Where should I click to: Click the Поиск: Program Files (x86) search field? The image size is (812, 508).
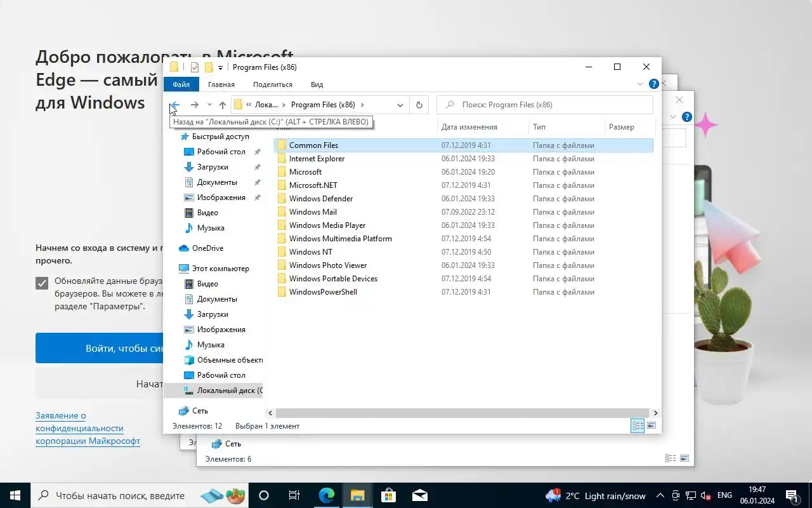coord(545,105)
